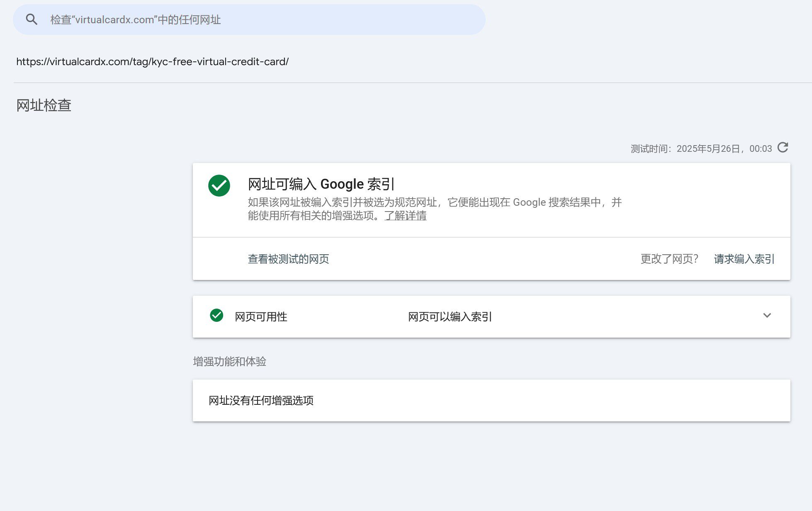Viewport: 812px width, 511px height.
Task: Click the 更改了网页? text
Action: coord(669,259)
